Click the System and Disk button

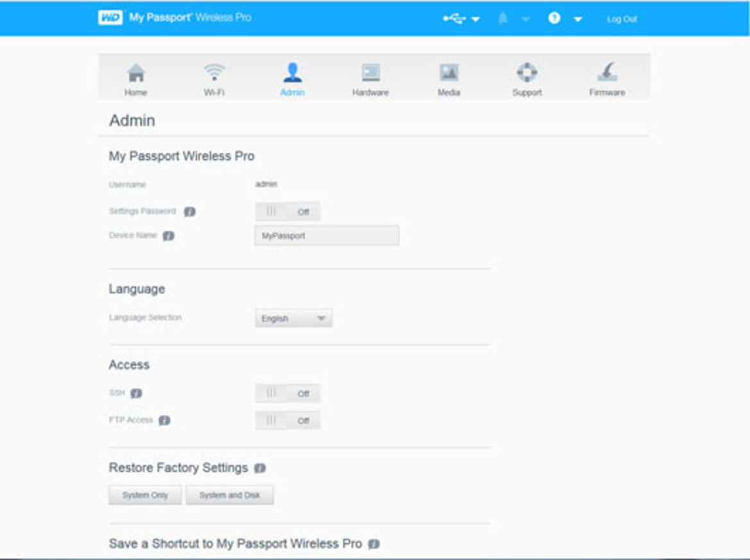(x=230, y=495)
